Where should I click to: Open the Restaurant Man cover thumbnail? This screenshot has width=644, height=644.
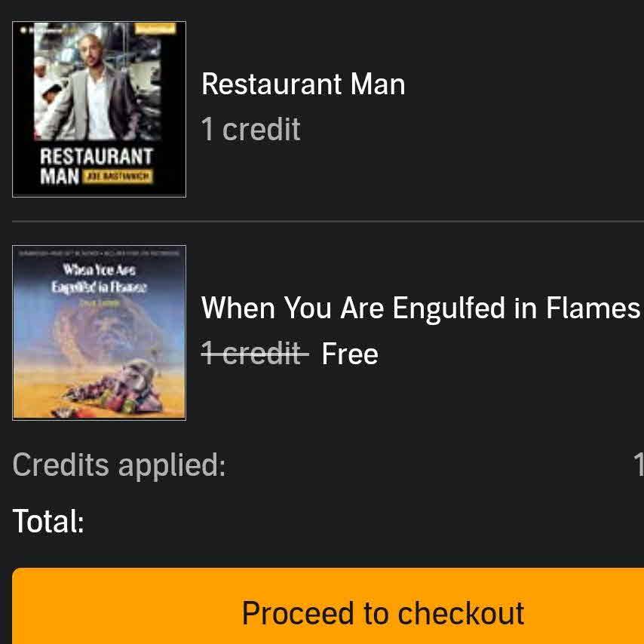tap(99, 109)
